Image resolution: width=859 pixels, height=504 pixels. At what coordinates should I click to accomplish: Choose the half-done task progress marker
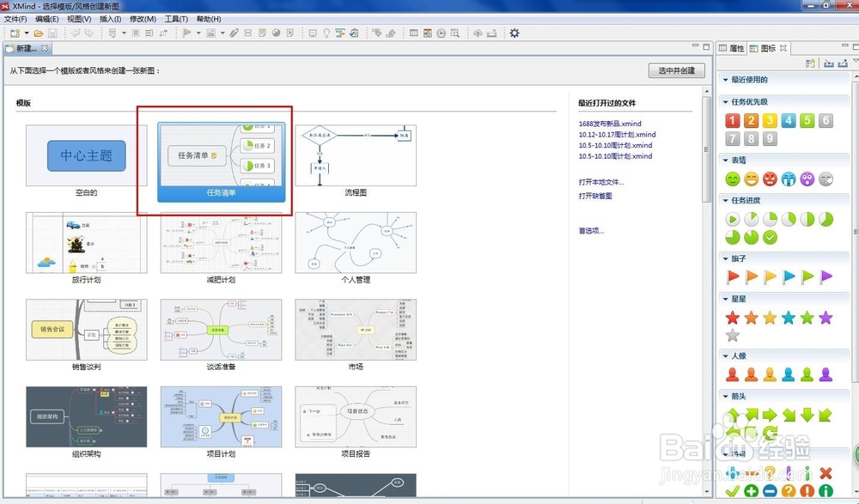tap(807, 219)
